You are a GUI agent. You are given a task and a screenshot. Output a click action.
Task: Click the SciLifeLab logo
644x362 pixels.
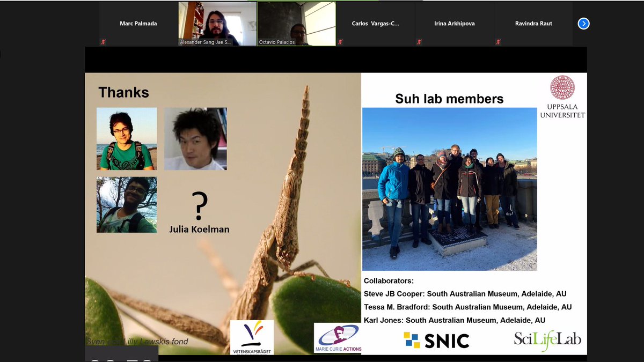click(x=547, y=340)
